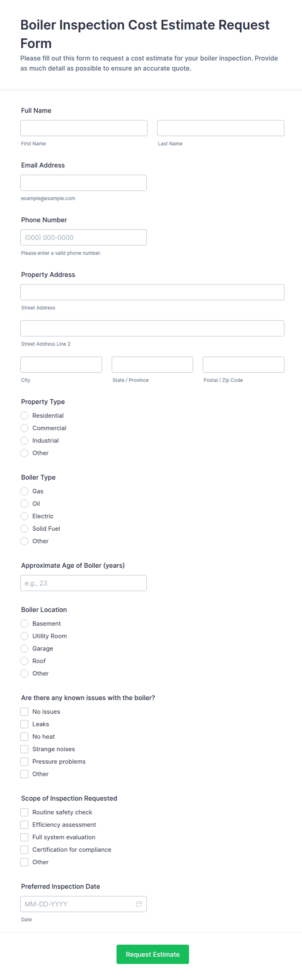Check the Leaks issue box
Image resolution: width=302 pixels, height=980 pixels.
(24, 724)
